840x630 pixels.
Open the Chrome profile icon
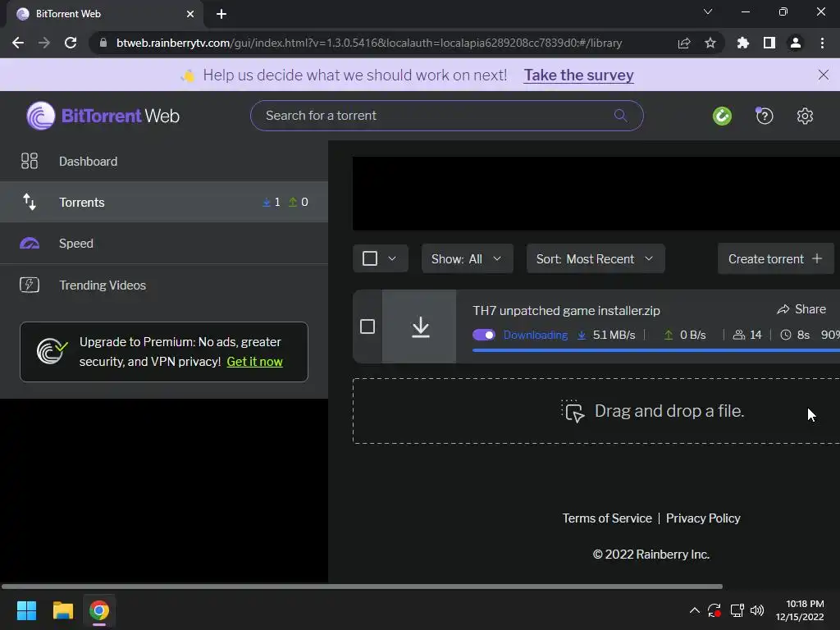(796, 43)
